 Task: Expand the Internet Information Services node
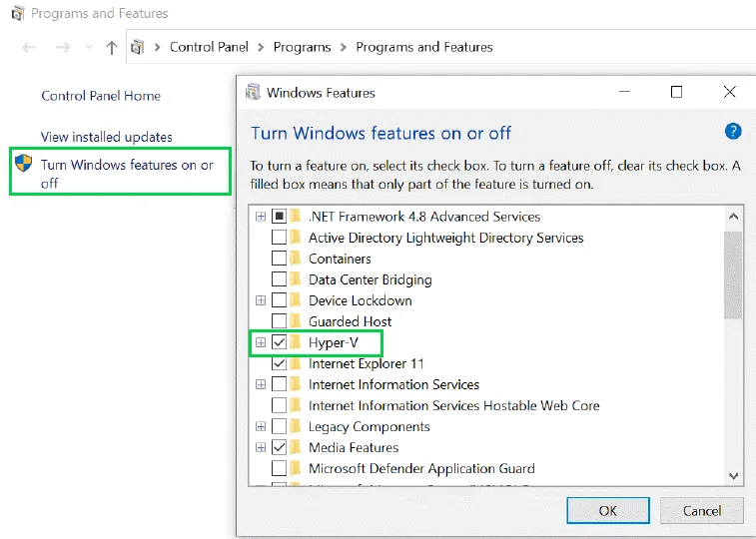point(261,384)
